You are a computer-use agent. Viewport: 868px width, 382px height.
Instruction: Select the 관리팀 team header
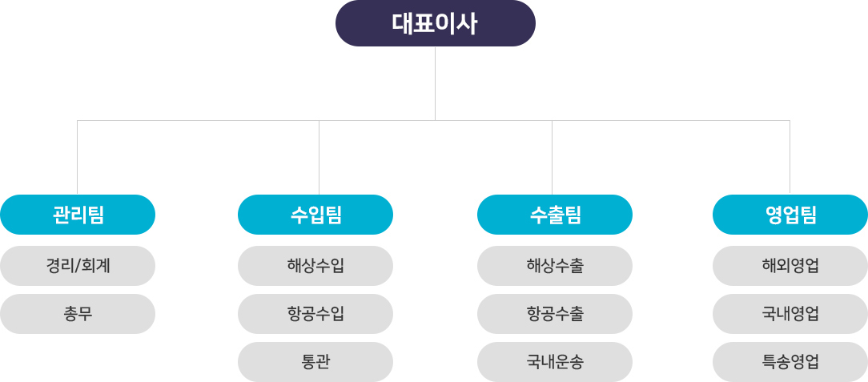(78, 215)
